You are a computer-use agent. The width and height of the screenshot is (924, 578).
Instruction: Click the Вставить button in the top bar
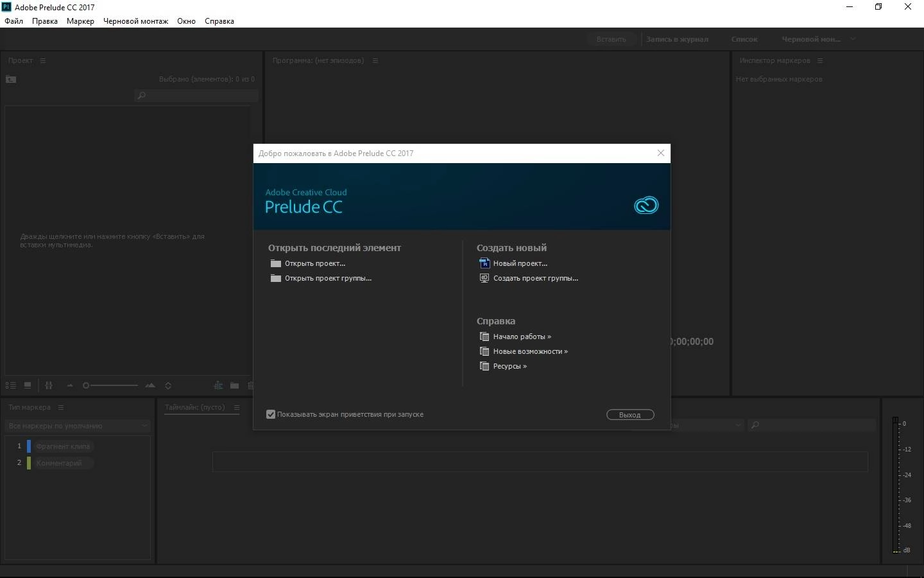point(611,39)
